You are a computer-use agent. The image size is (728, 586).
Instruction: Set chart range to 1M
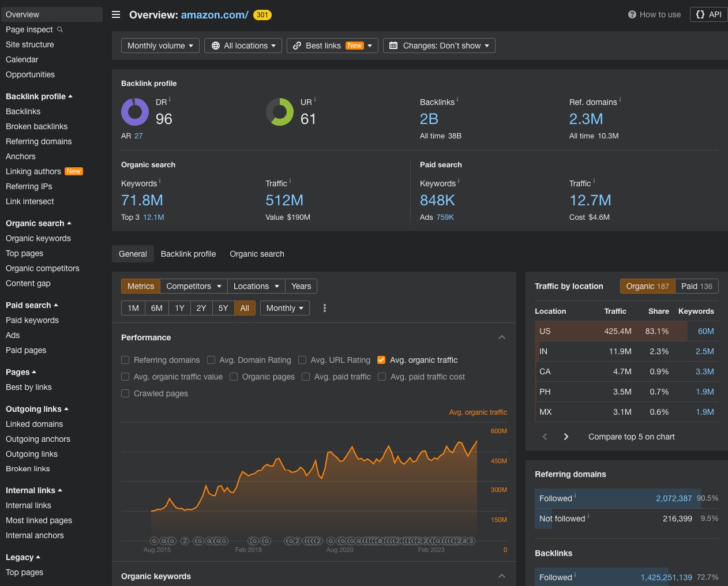click(133, 308)
